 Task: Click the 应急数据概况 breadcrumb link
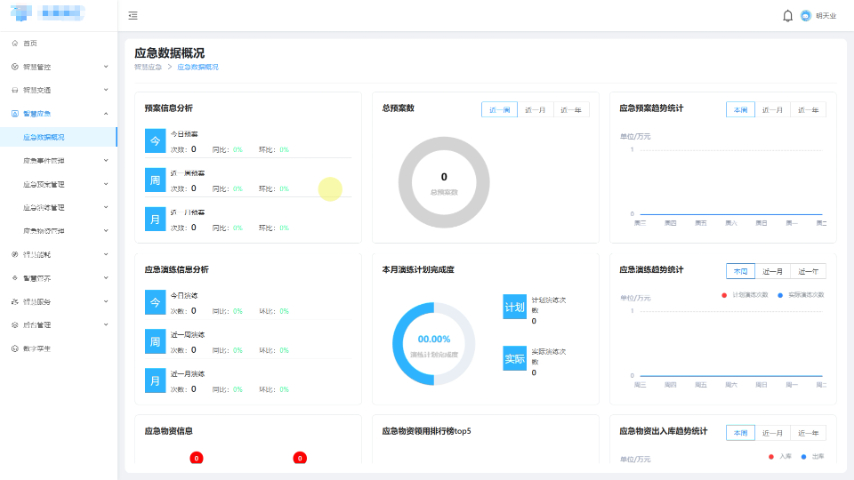(198, 67)
